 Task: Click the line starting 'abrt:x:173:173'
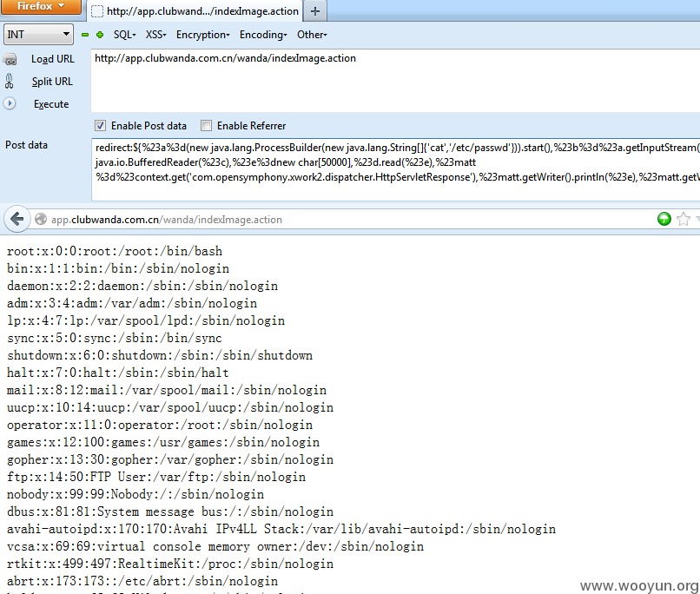coord(142,582)
